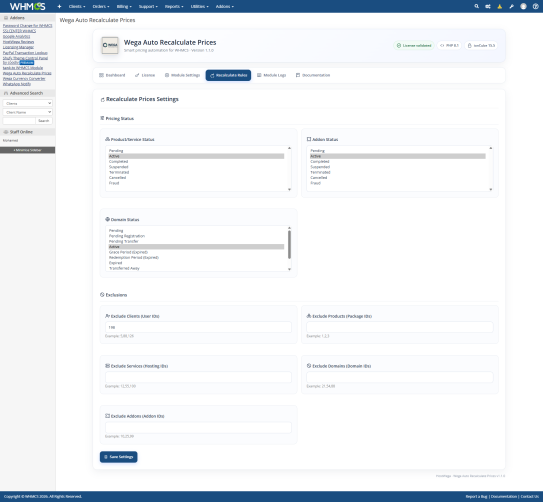Open the Licensing Manager sidebar link
The width and height of the screenshot is (543, 502).
point(18,47)
